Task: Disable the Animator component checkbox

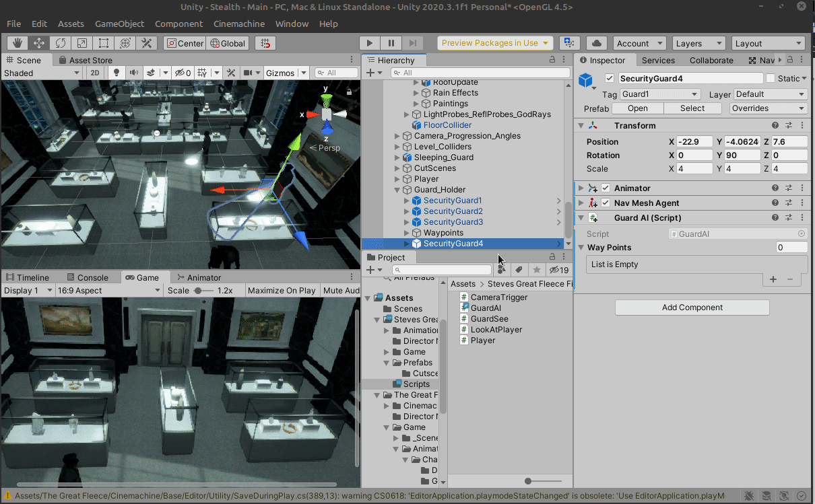Action: click(606, 188)
